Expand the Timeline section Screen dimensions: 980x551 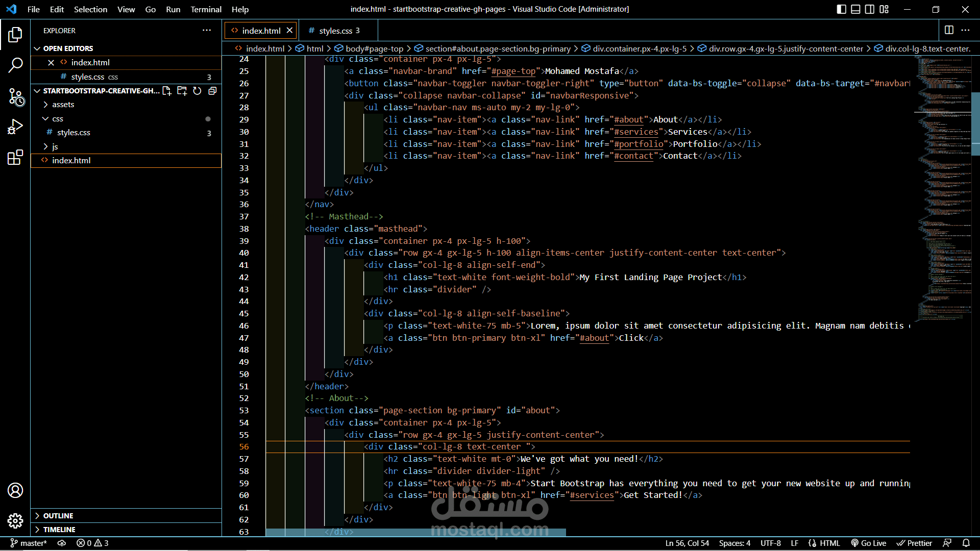pos(126,530)
